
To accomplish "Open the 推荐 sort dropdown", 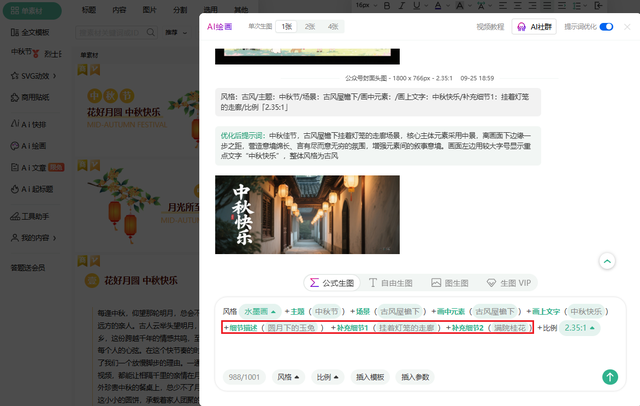I will coord(176,32).
